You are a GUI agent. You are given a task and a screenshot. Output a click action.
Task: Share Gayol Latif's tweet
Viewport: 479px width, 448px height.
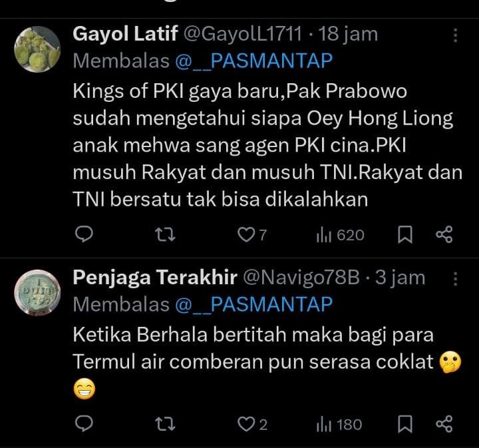444,234
